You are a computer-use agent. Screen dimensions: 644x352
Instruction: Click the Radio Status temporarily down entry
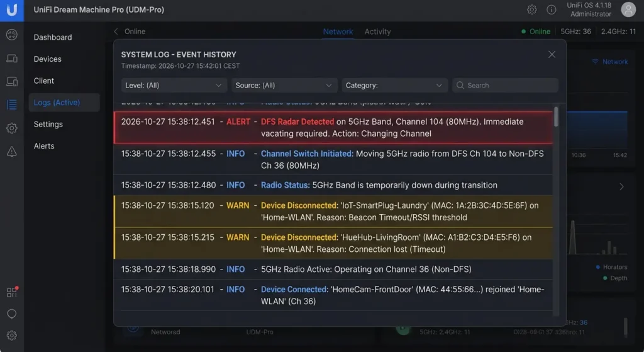333,185
